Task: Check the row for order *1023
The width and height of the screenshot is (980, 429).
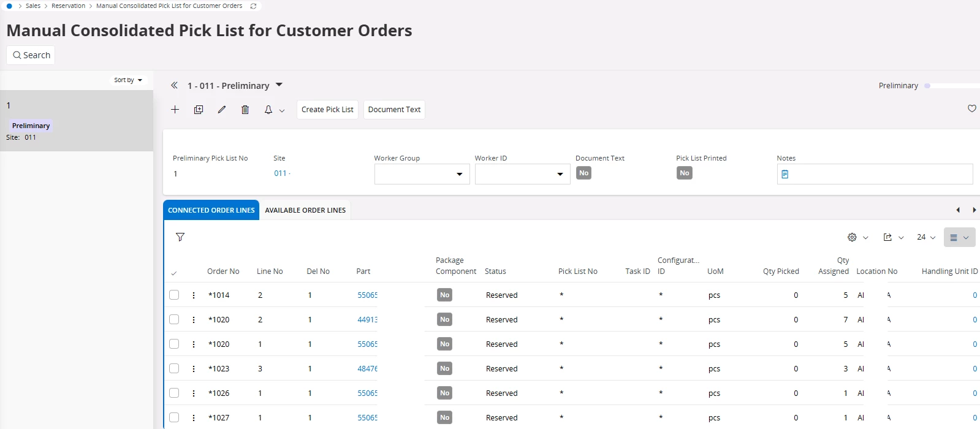Action: (x=174, y=368)
